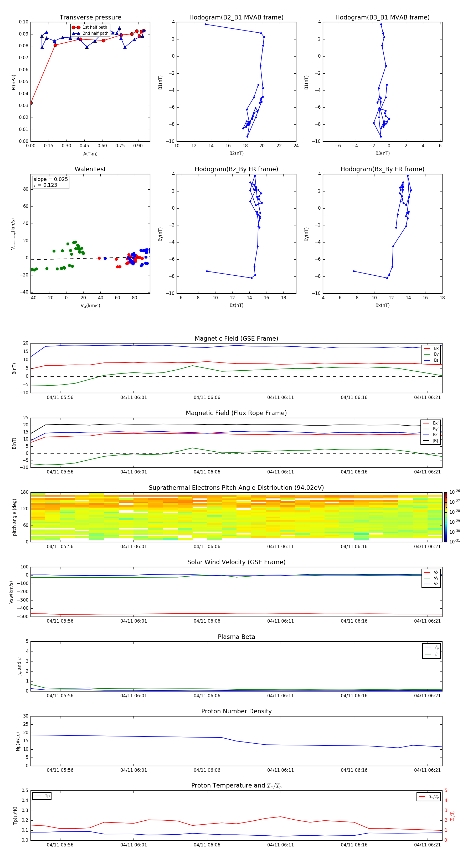
Task: Select the 'slope = 0.025' annotation
Action: (50, 179)
